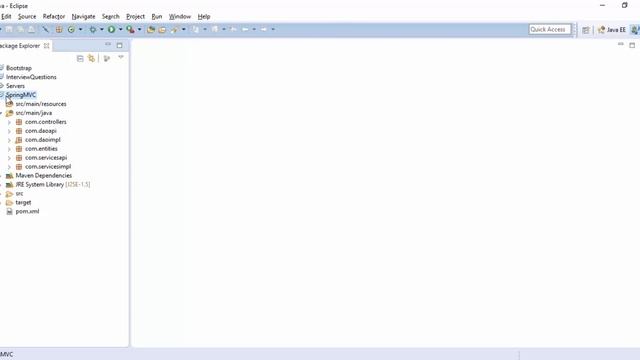
Task: Click the Open Type toolbar icon
Action: click(x=151, y=29)
